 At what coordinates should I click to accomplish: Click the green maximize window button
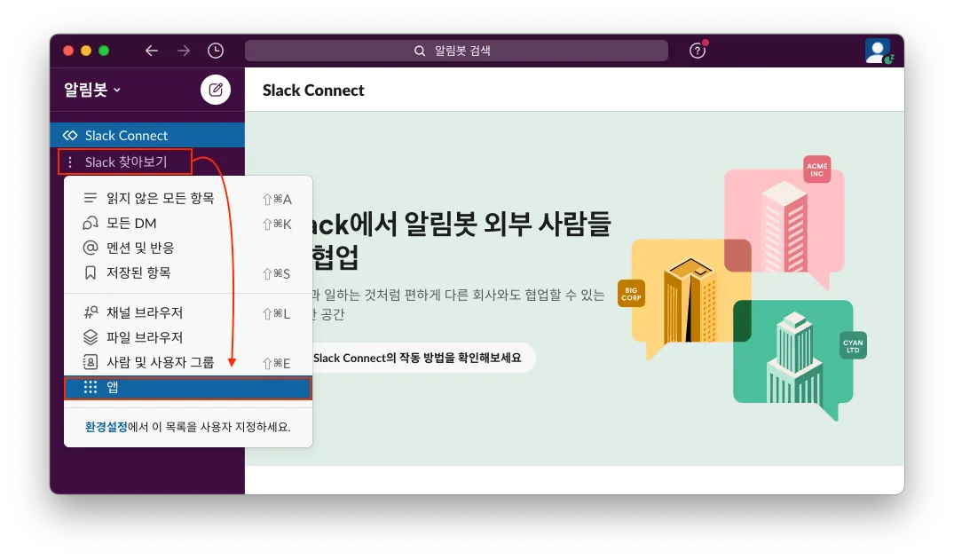tap(104, 51)
